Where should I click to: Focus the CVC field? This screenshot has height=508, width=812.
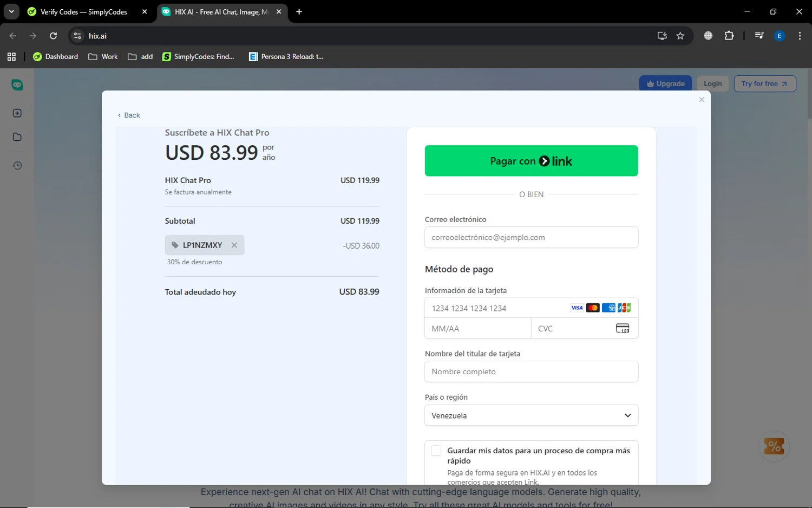585,329
